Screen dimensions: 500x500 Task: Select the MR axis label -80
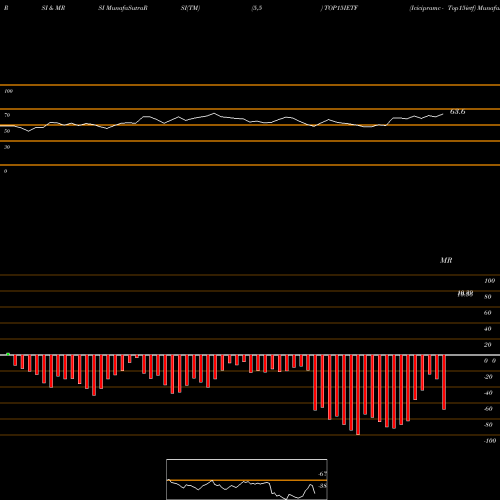pos(488,425)
